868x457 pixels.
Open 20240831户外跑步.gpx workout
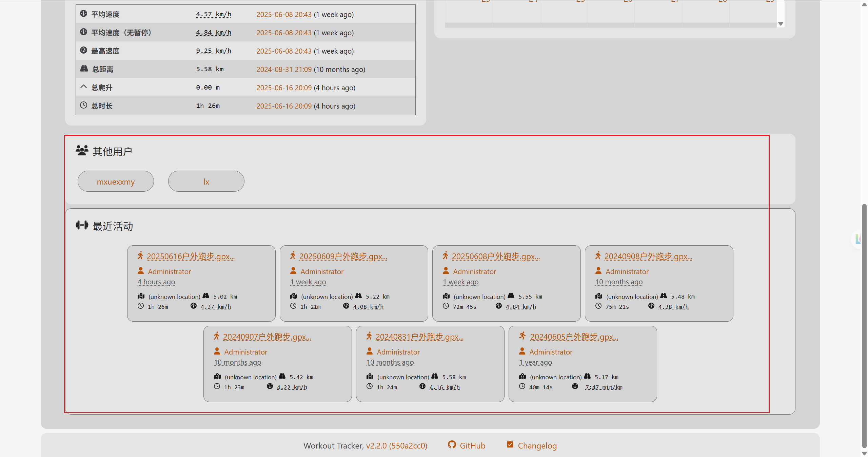[x=419, y=337]
